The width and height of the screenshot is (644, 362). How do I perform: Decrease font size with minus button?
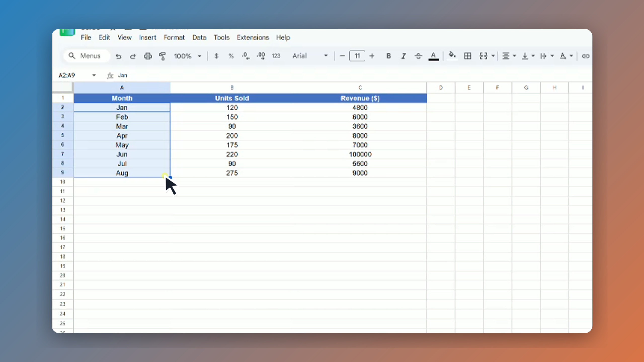(x=342, y=56)
